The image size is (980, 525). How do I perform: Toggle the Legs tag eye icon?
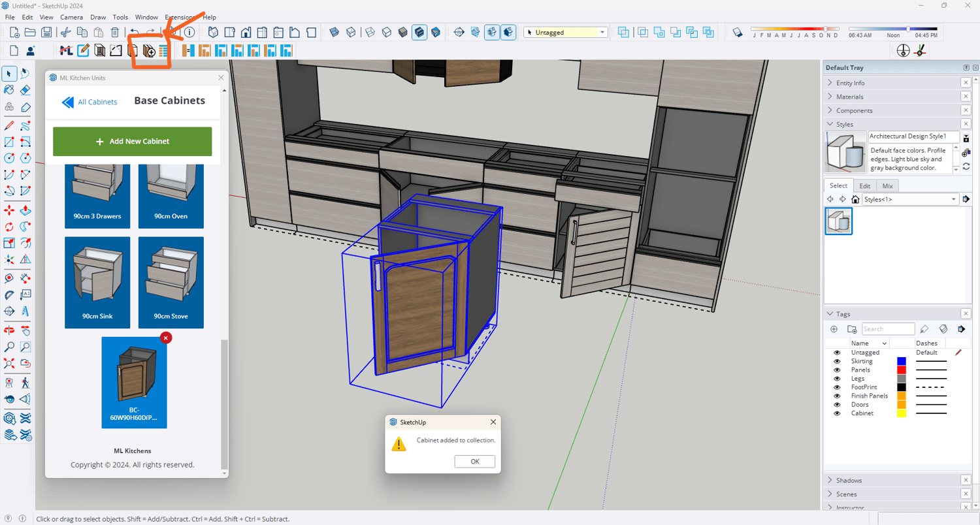pos(837,379)
